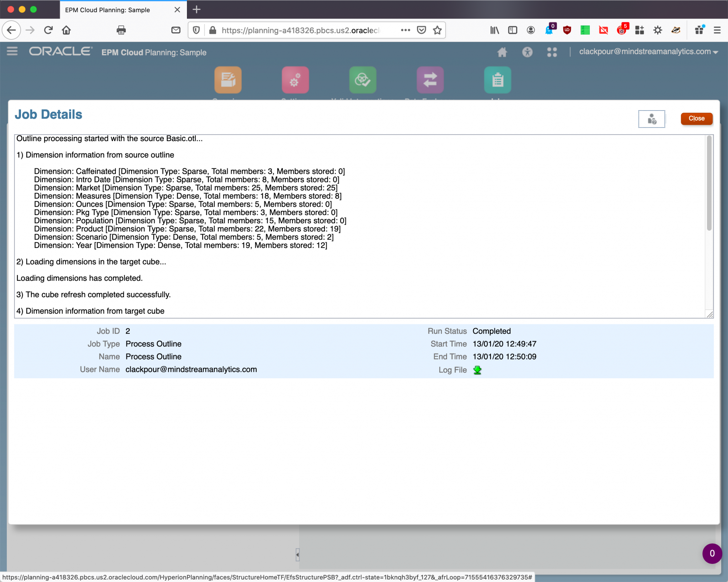This screenshot has height=582, width=728.
Task: Click the job log scrollbar
Action: click(709, 183)
